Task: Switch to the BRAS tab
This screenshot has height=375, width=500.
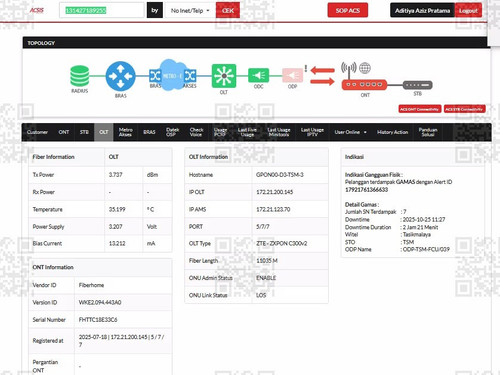Action: 149,132
